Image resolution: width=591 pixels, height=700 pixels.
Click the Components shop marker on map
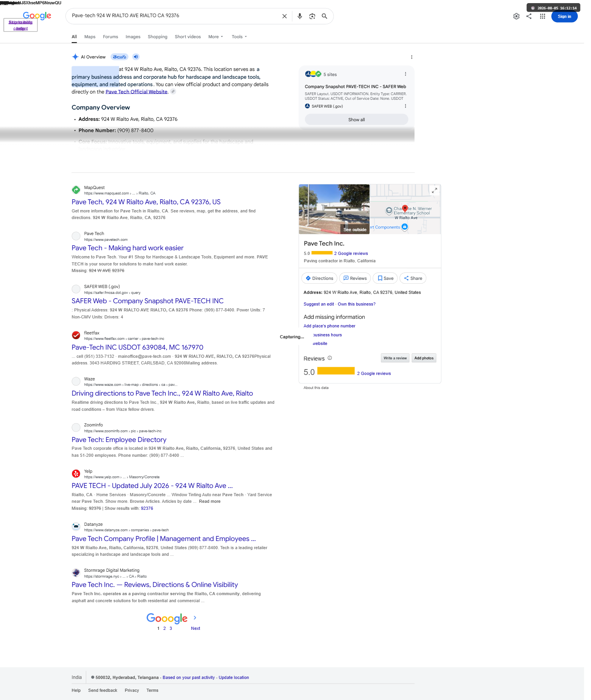[405, 227]
